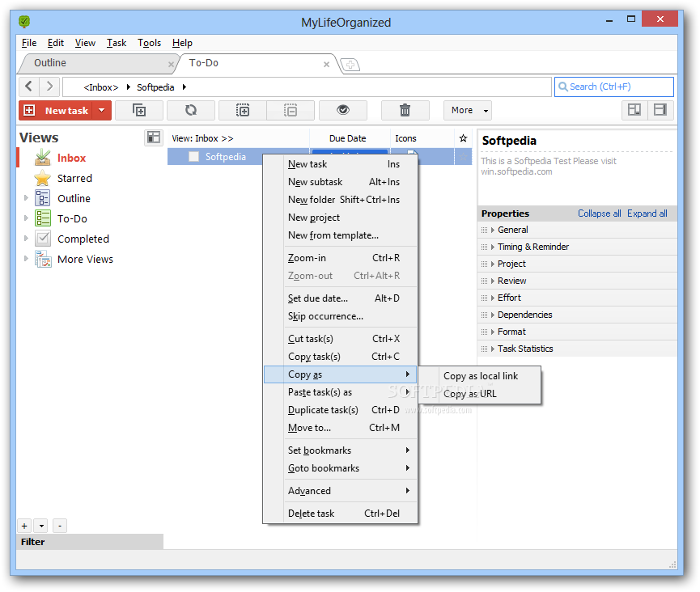
Task: Expand the Project properties section
Action: coord(492,264)
